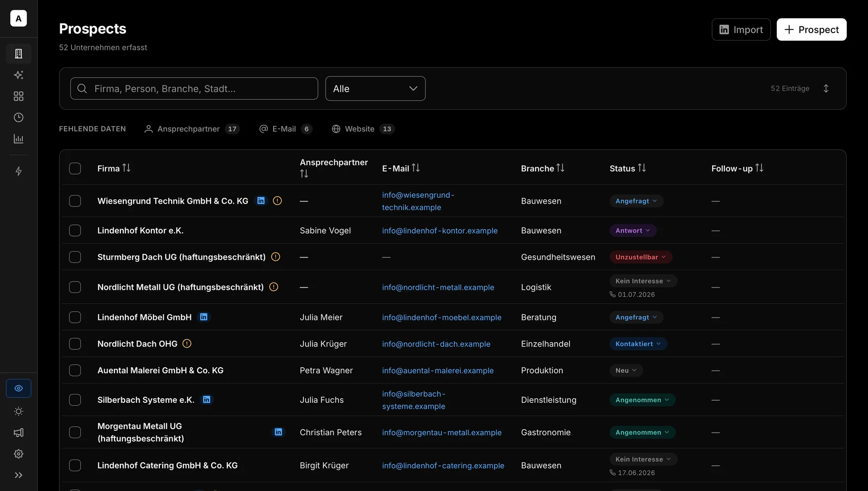Click warning icon for Nordlicht Metall UG
This screenshot has width=868, height=491.
pos(274,287)
